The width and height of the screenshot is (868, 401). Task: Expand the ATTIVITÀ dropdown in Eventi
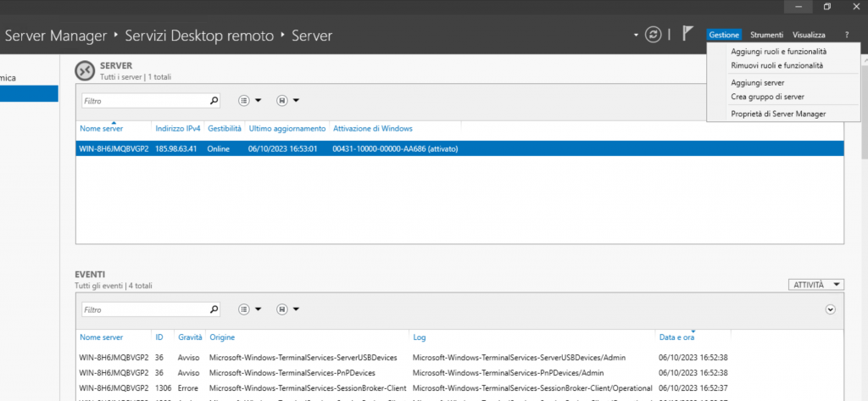click(x=815, y=285)
